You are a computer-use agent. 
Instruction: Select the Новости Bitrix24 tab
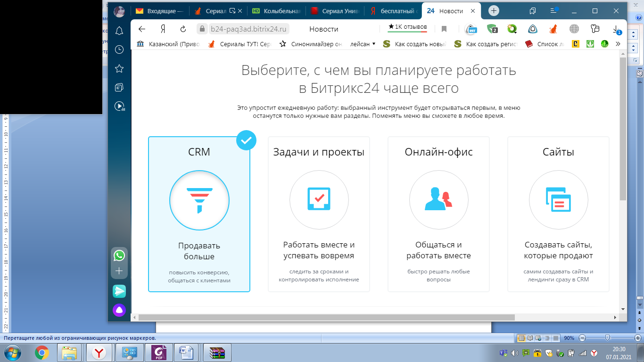click(x=451, y=11)
